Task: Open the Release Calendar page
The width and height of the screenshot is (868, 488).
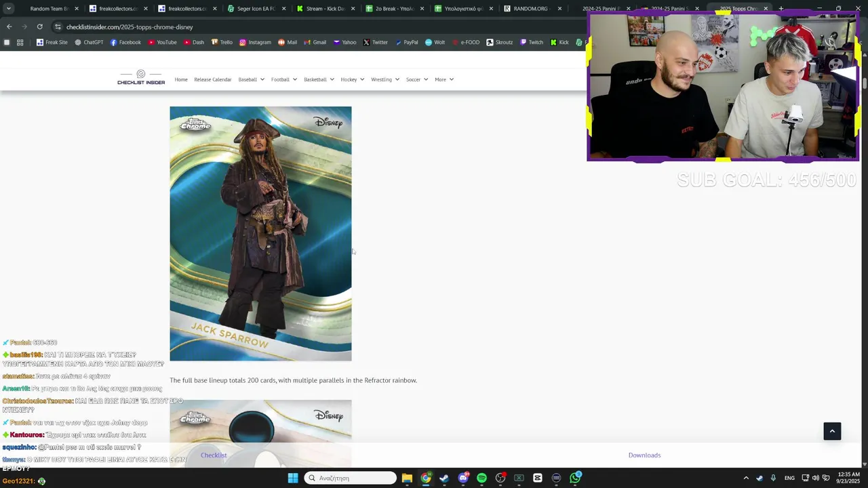Action: [213, 79]
